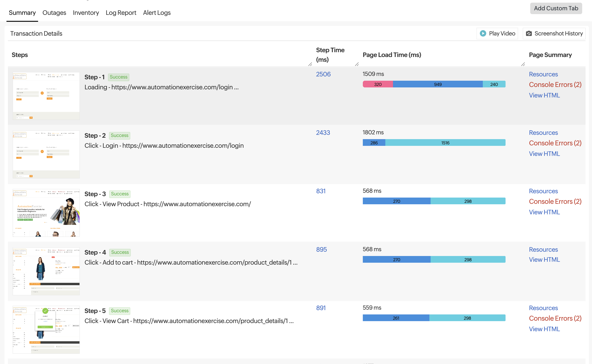View Console Errors for Step 5

555,318
